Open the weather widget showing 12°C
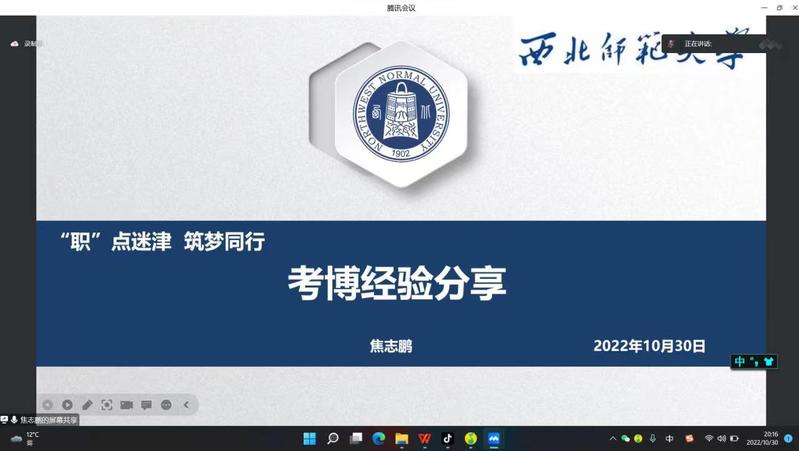 pyautogui.click(x=25, y=438)
